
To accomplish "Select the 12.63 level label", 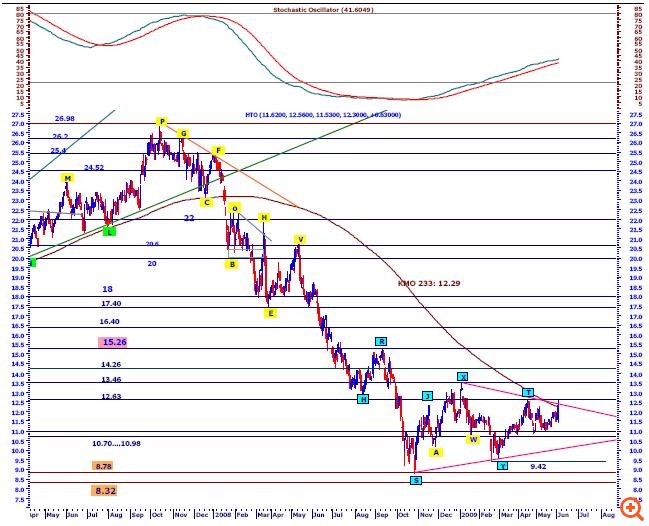I will [x=111, y=396].
